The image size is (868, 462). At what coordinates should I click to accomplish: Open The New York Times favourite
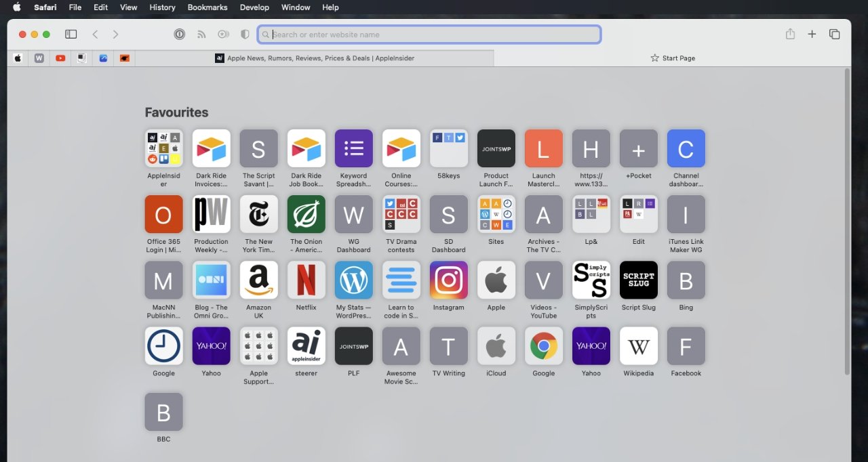pyautogui.click(x=258, y=214)
